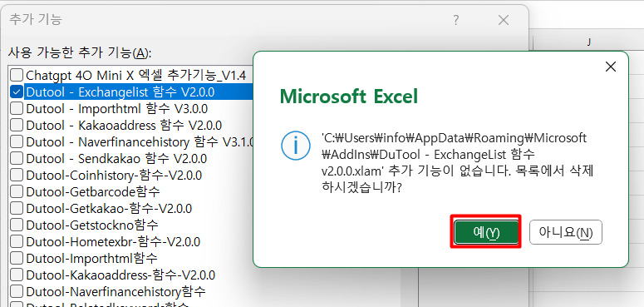Viewport: 644px width, 307px height.
Task: Enable the Dutool-Naverfinancehistory함수 checkbox
Action: [x=17, y=291]
